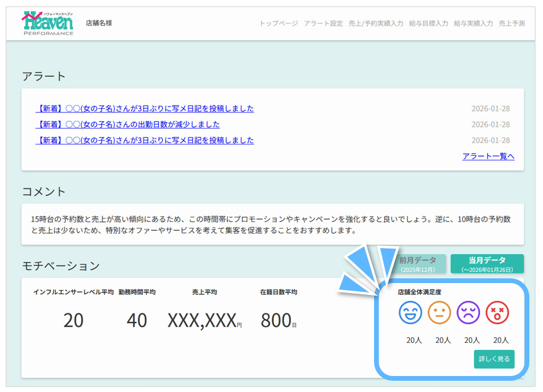This screenshot has width=543, height=392.
Task: Open the 給与目標入力 navigation link
Action: tap(429, 24)
